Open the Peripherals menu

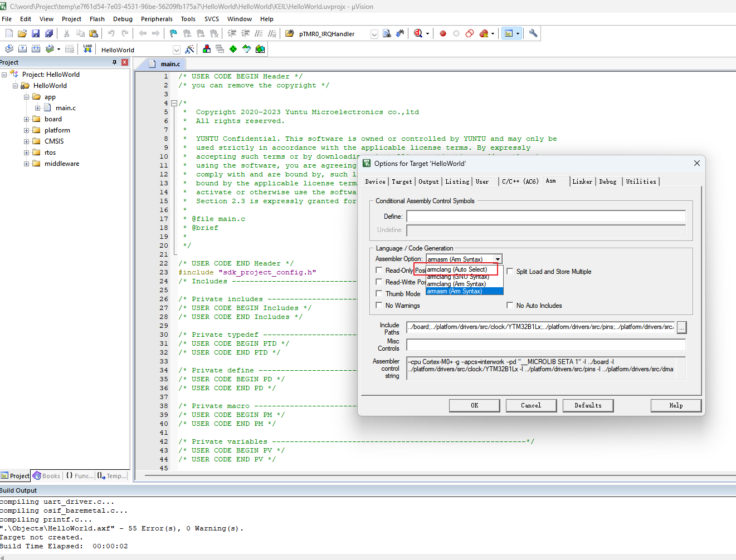tap(157, 19)
